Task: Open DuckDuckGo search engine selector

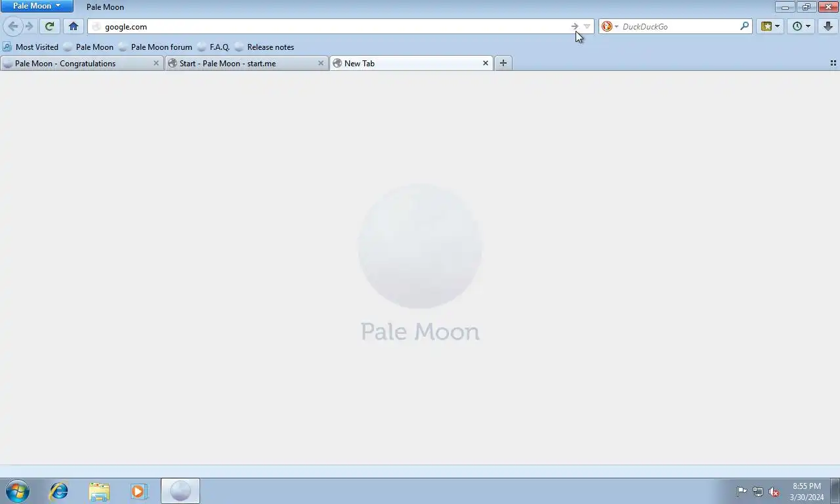Action: (x=610, y=26)
